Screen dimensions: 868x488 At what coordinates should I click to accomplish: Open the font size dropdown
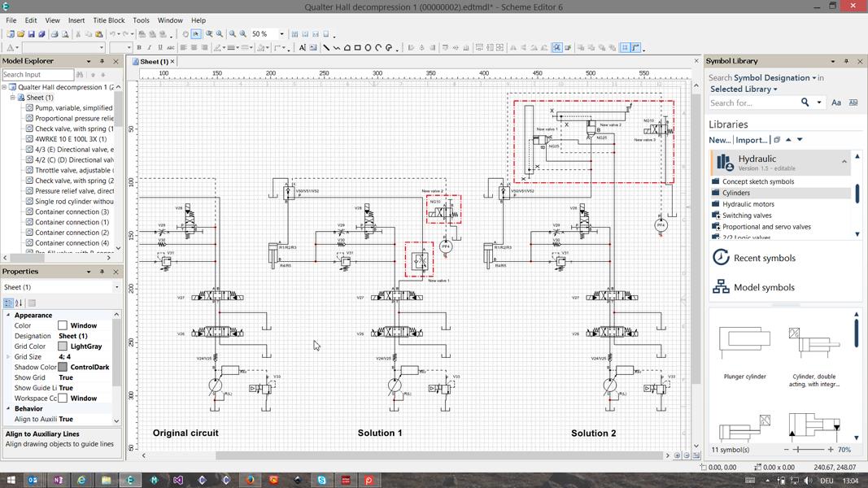pos(129,48)
